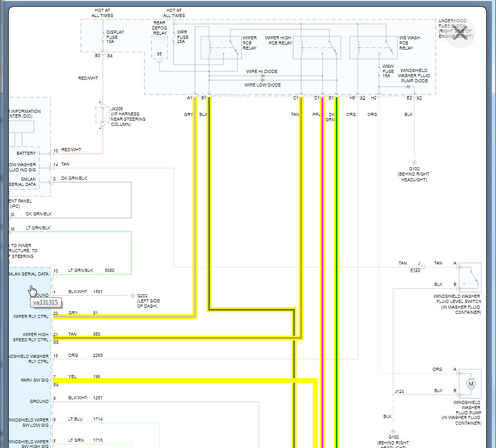Click the WPR FUSE 25A symbol
Screen dimensions: 496x448
point(173,37)
